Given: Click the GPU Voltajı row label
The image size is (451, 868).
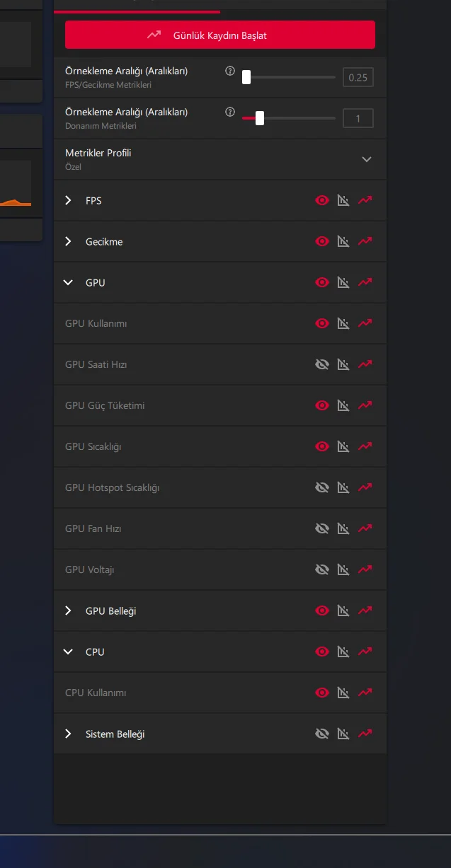Looking at the screenshot, I should point(89,570).
